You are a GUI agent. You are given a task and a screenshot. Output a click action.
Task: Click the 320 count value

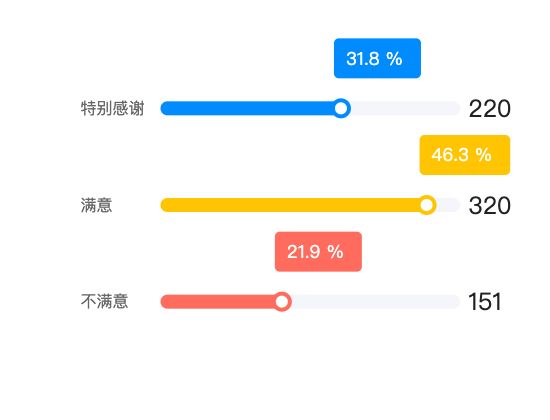490,206
